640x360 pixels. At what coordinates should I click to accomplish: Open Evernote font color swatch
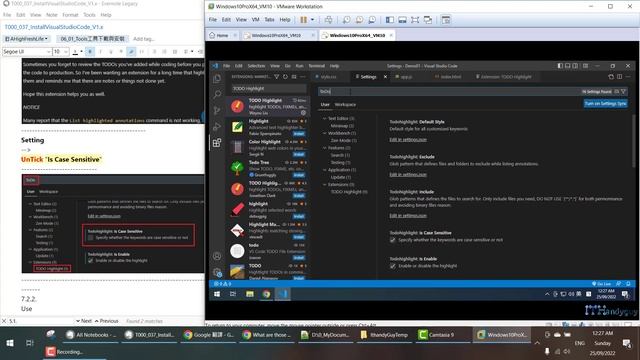tap(75, 51)
